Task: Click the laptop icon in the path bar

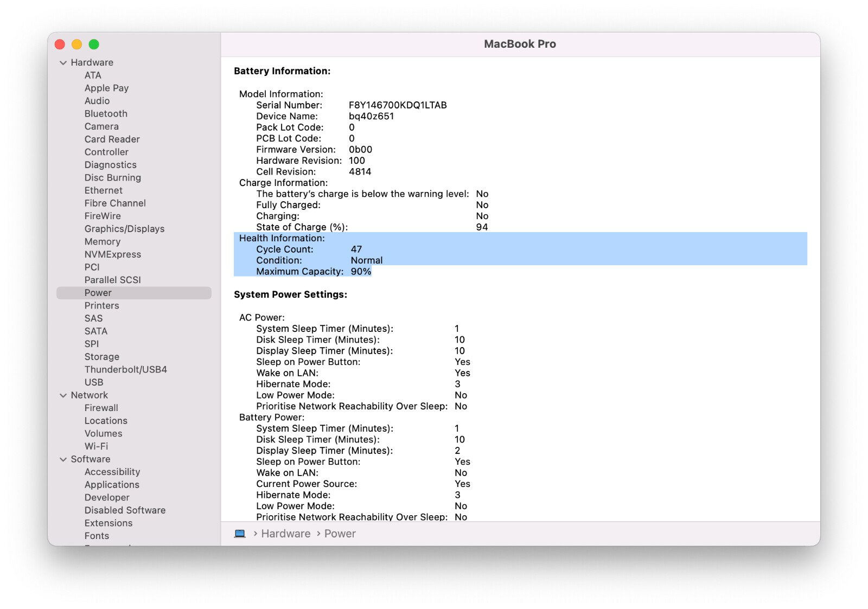Action: coord(240,534)
